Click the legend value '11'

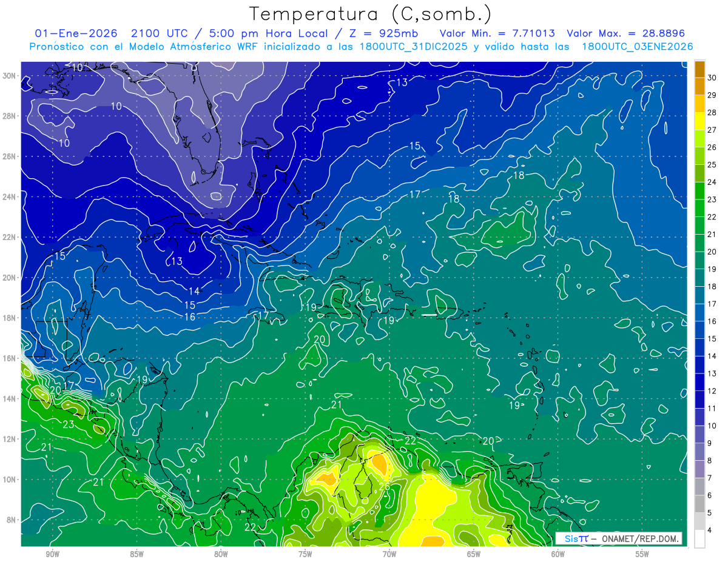tap(712, 409)
